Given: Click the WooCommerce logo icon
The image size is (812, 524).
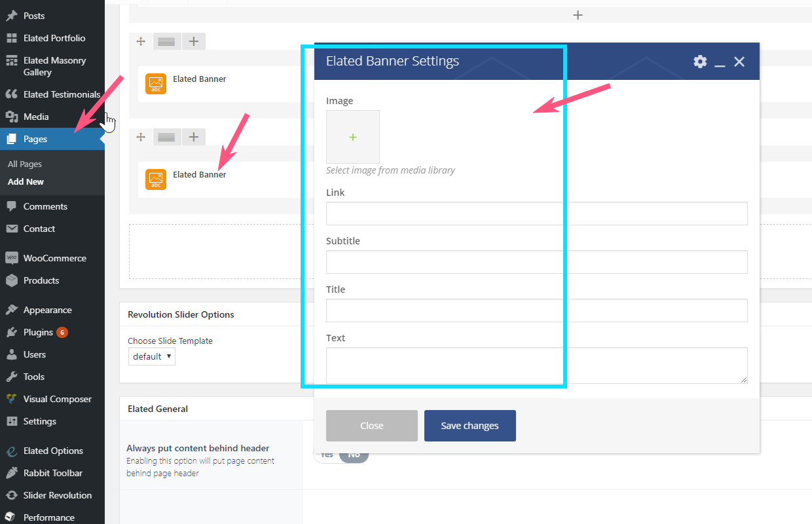Looking at the screenshot, I should pyautogui.click(x=12, y=258).
